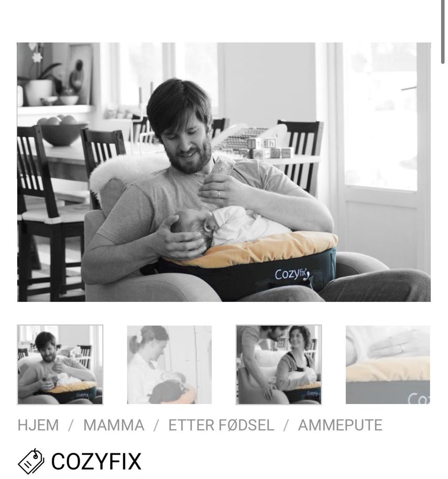Select the AMMEPUTE breadcrumb link
Image resolution: width=448 pixels, height=479 pixels.
tap(340, 425)
